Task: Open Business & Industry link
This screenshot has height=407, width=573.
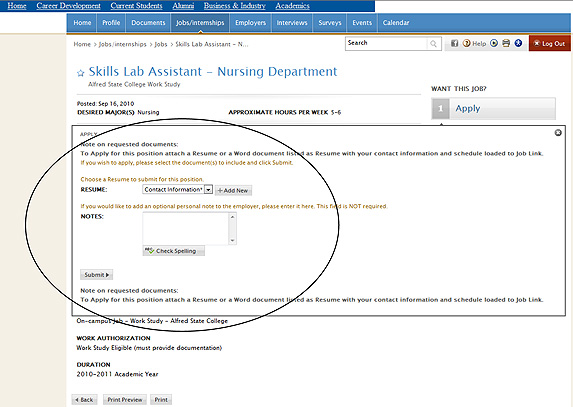Action: (x=235, y=6)
